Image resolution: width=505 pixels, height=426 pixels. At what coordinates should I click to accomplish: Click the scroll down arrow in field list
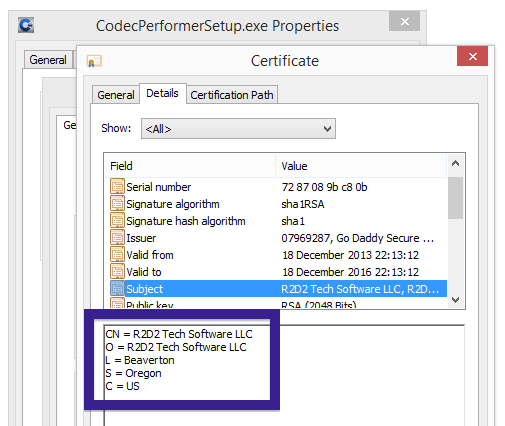(455, 299)
